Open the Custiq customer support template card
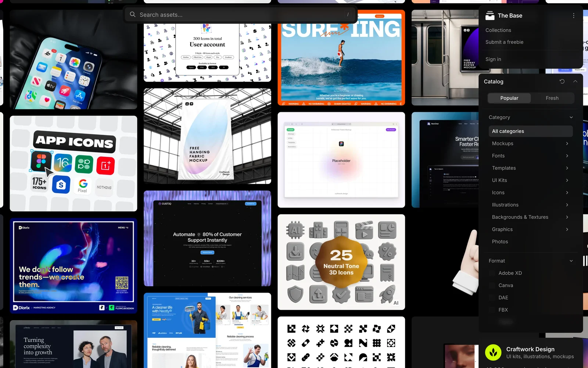 (x=207, y=238)
